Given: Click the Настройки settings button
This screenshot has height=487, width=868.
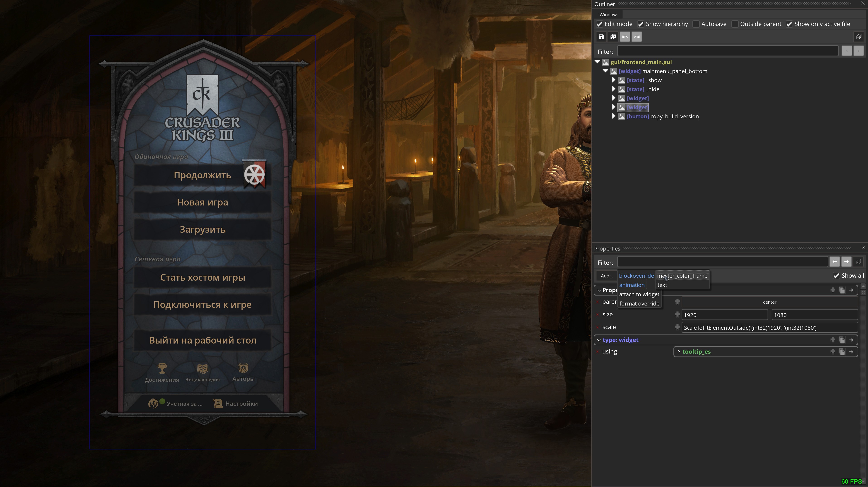Looking at the screenshot, I should pos(235,403).
